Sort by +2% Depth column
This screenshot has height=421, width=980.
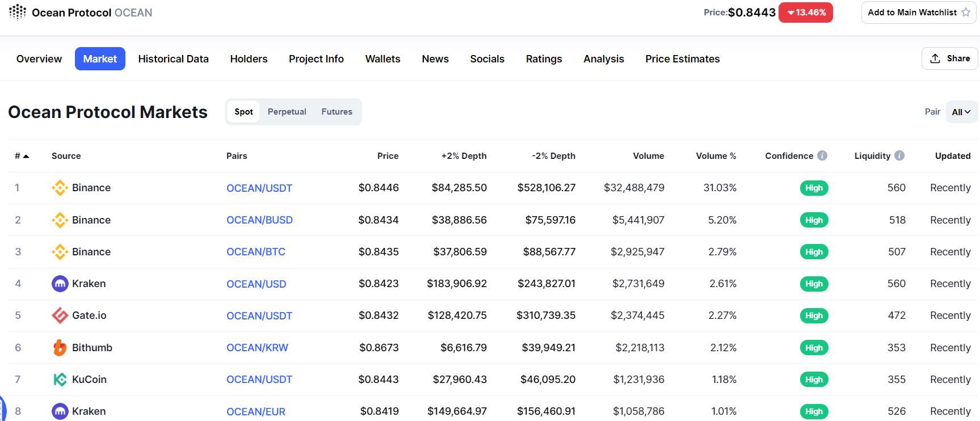click(464, 156)
